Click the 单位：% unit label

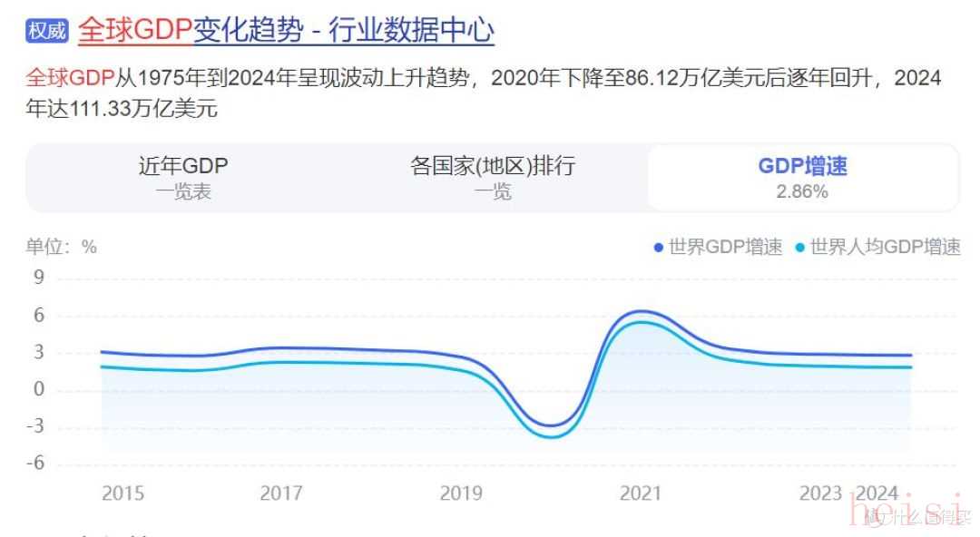point(62,247)
